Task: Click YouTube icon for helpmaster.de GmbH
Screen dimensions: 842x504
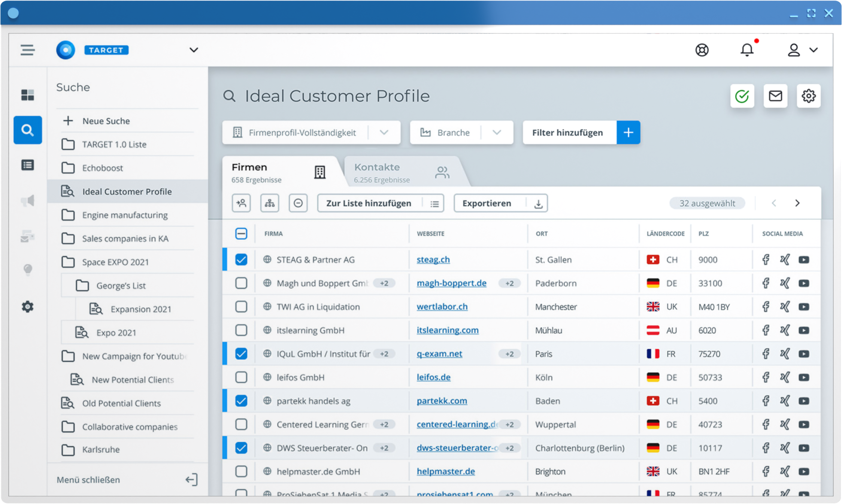Action: pos(804,471)
